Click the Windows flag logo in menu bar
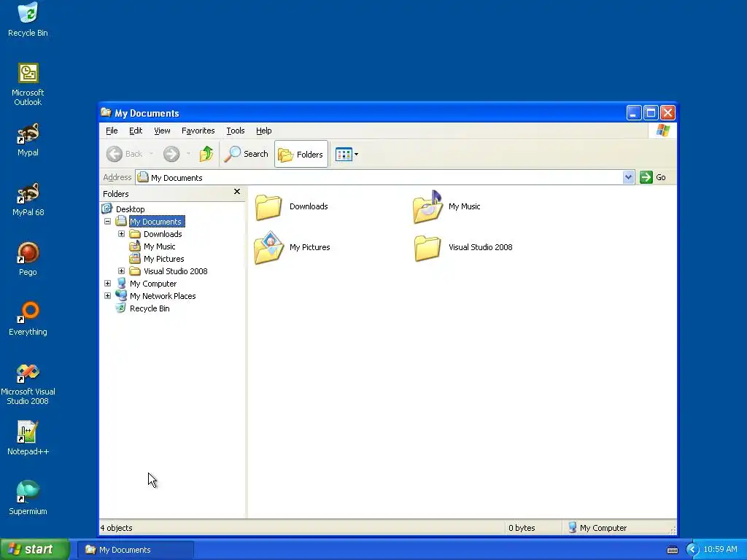 [662, 131]
